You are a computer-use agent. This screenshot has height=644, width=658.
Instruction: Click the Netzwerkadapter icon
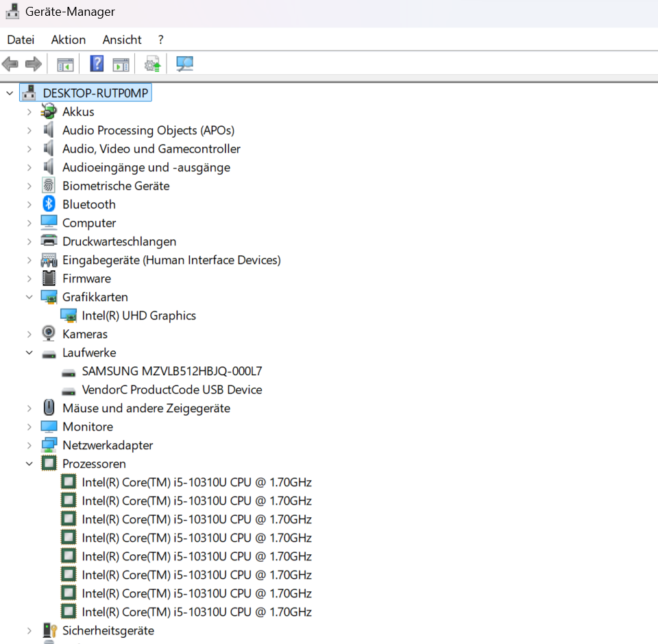point(49,445)
